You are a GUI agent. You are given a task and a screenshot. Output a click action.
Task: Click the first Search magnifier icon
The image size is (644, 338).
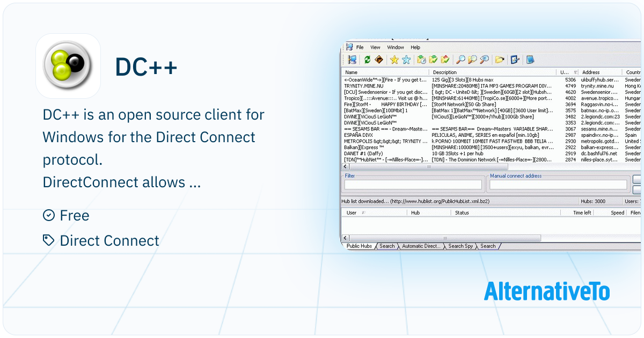460,60
